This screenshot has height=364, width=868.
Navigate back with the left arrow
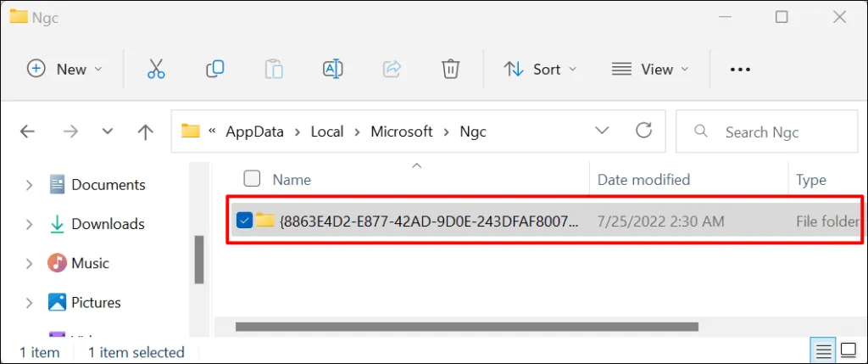[27, 132]
